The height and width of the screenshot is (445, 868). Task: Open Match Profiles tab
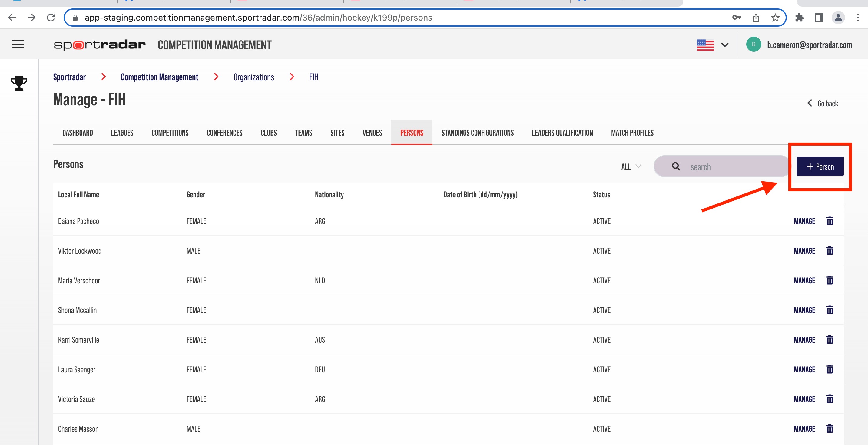632,133
